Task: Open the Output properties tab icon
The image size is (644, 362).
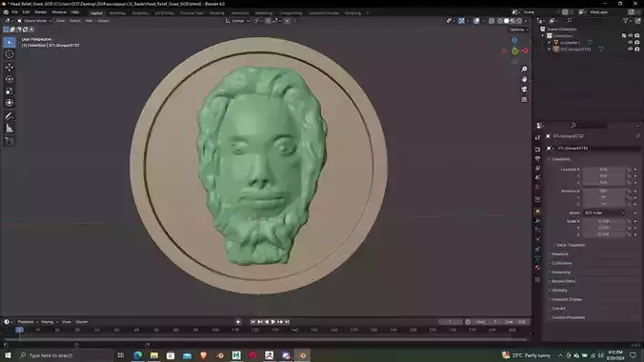Action: coord(537,158)
